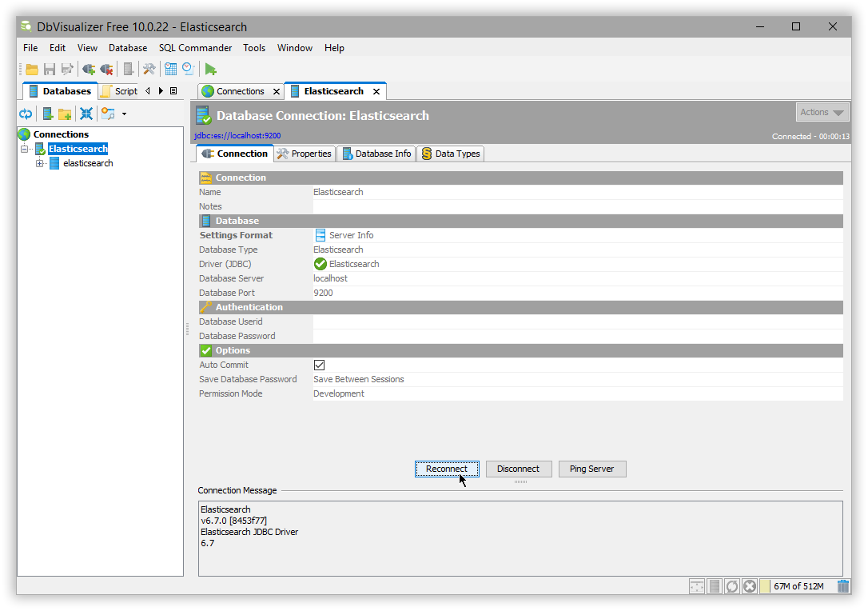Click the Disconnect All plug icon
This screenshot has height=611, width=868.
[106, 70]
